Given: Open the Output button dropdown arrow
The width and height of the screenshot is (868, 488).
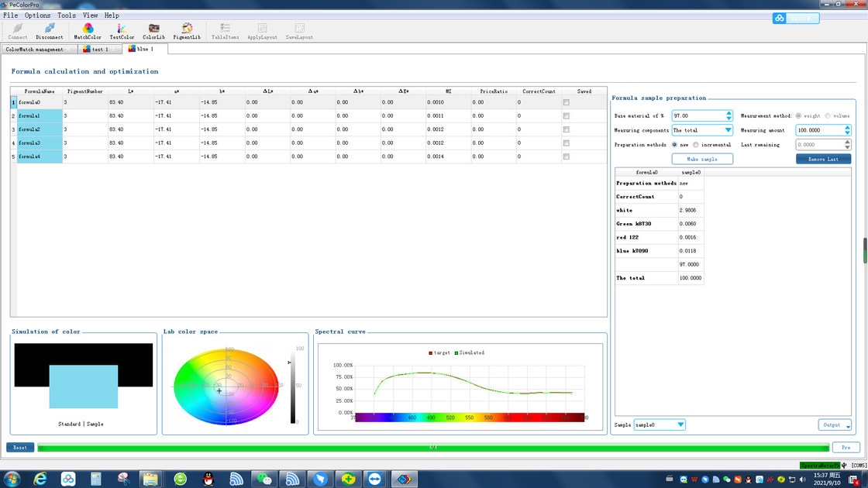Looking at the screenshot, I should 848,425.
